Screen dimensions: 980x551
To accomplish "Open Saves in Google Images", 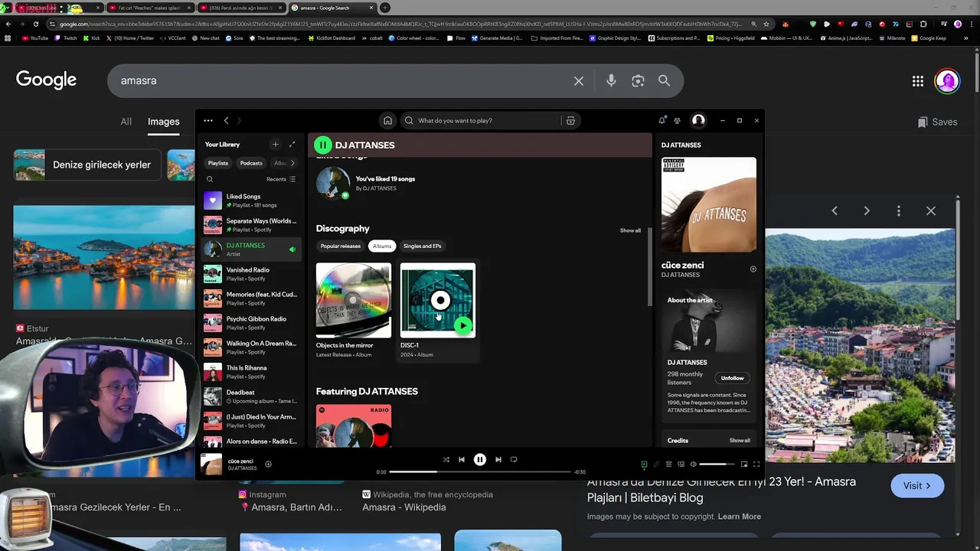I will (937, 122).
